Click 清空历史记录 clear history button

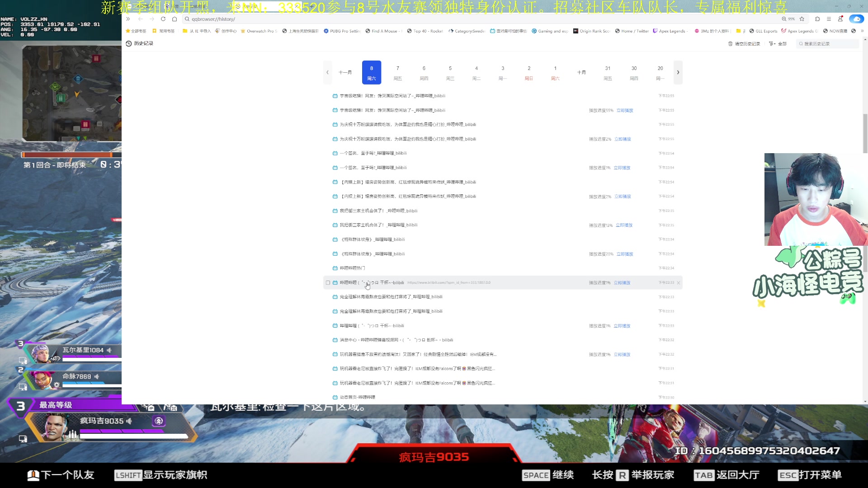coord(744,44)
